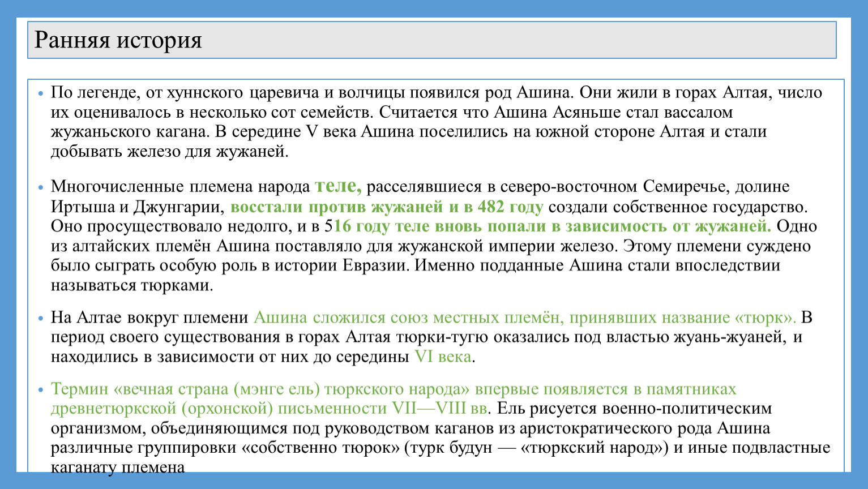The image size is (868, 489).
Task: Click the bullet marker before "На Алтае вокруг"
Action: pyautogui.click(x=40, y=318)
